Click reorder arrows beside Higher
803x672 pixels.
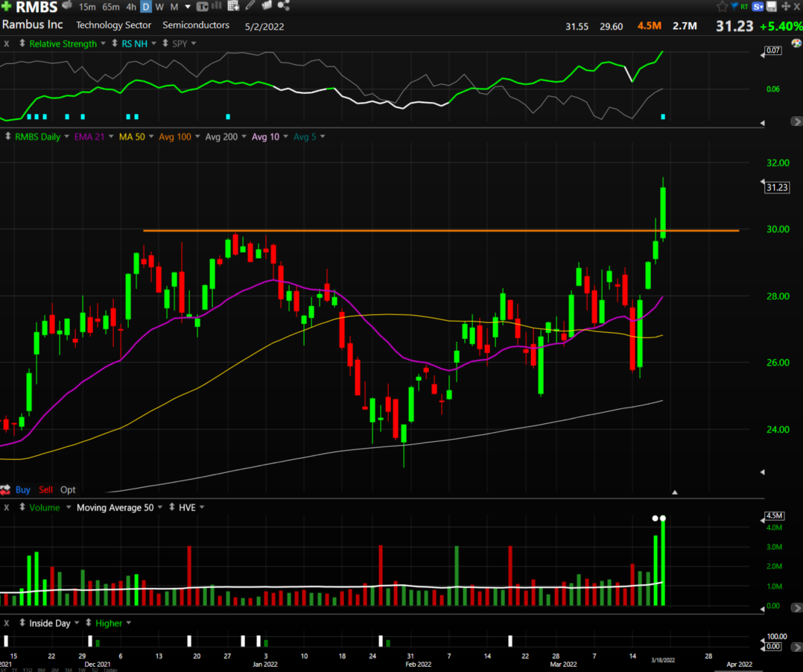(x=88, y=623)
